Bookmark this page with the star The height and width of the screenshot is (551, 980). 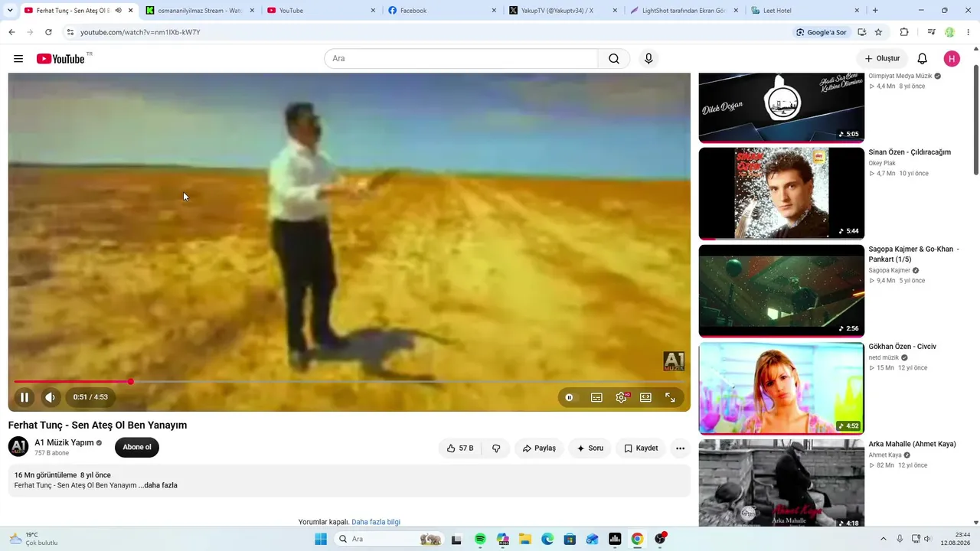point(878,32)
